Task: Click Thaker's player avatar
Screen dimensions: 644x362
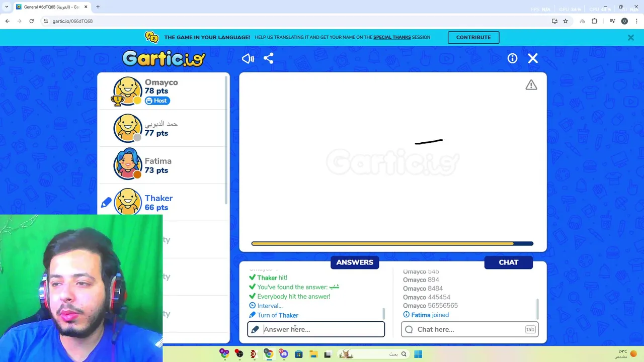Action: click(x=127, y=202)
